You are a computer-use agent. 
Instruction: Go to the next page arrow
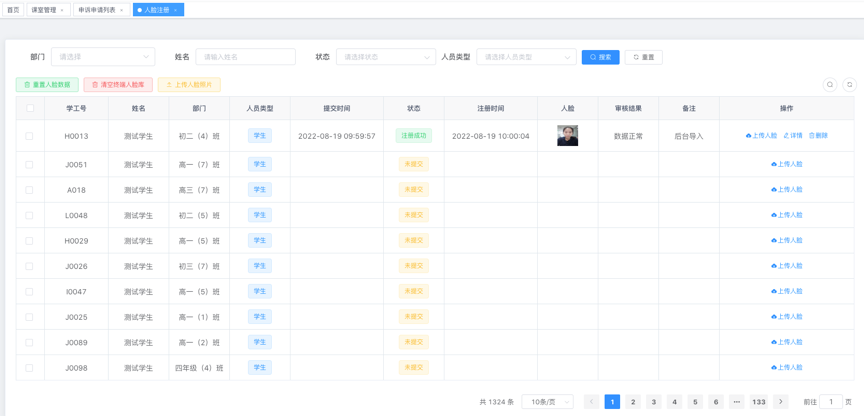pyautogui.click(x=781, y=402)
